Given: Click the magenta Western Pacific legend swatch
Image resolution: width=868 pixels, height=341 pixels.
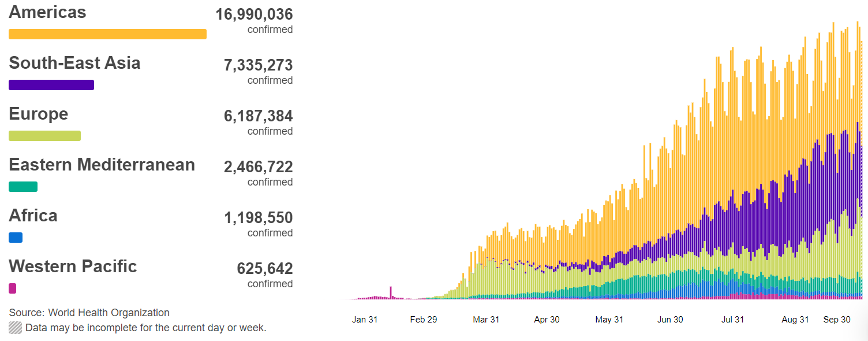Looking at the screenshot, I should [x=13, y=288].
